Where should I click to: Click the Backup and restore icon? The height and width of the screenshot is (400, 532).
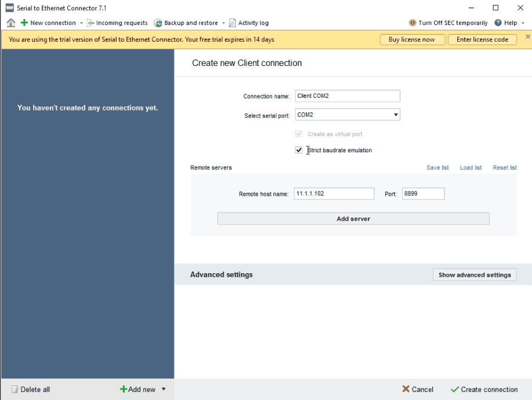pyautogui.click(x=158, y=23)
